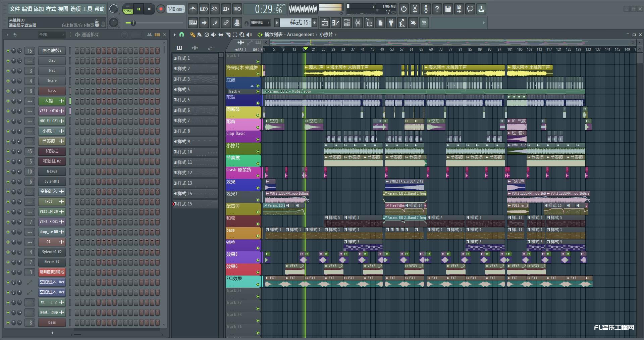The image size is (644, 340).
Task: Select 样式 7 in pattern list
Action: 195,120
